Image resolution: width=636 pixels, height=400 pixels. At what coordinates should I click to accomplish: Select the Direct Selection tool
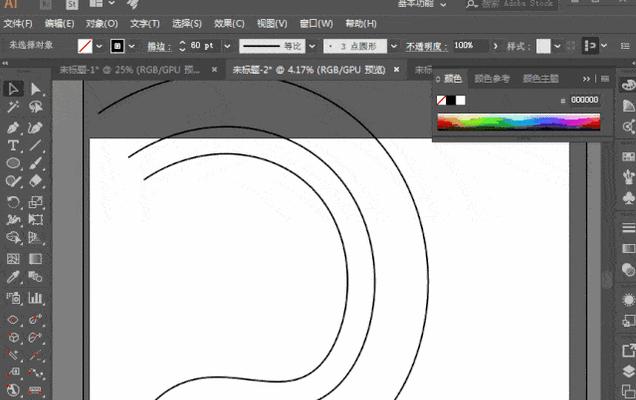(35, 89)
